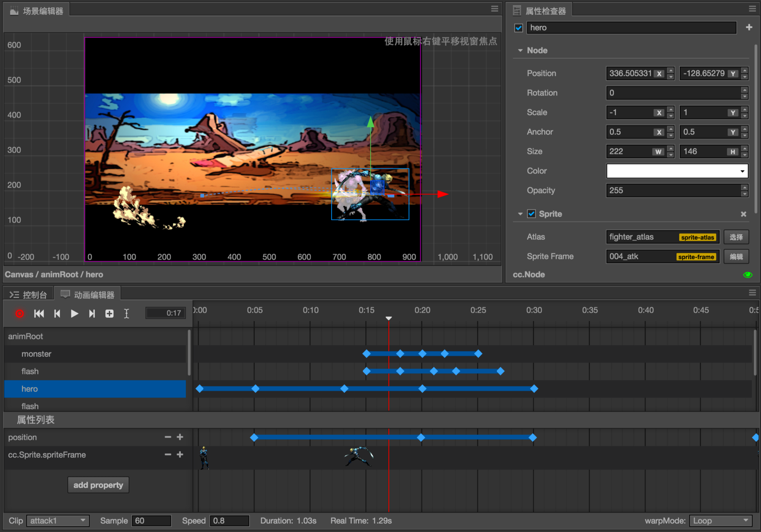Click the insert event I-beam icon
The width and height of the screenshot is (761, 532).
[x=126, y=314]
